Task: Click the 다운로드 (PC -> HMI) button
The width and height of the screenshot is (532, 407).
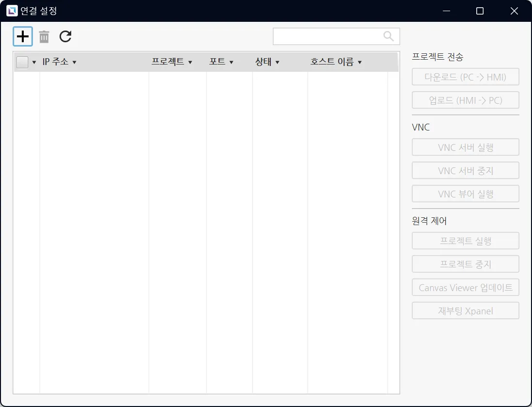Action: click(465, 77)
